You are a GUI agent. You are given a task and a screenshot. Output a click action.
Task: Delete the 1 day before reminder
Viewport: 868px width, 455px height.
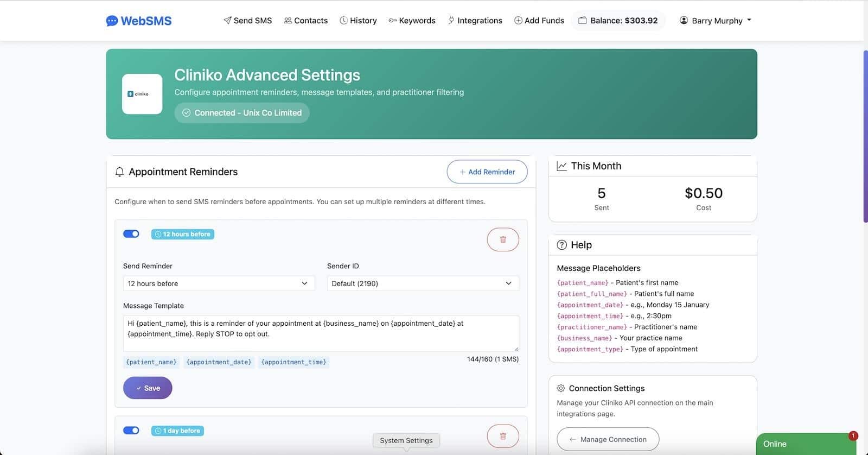pyautogui.click(x=502, y=435)
